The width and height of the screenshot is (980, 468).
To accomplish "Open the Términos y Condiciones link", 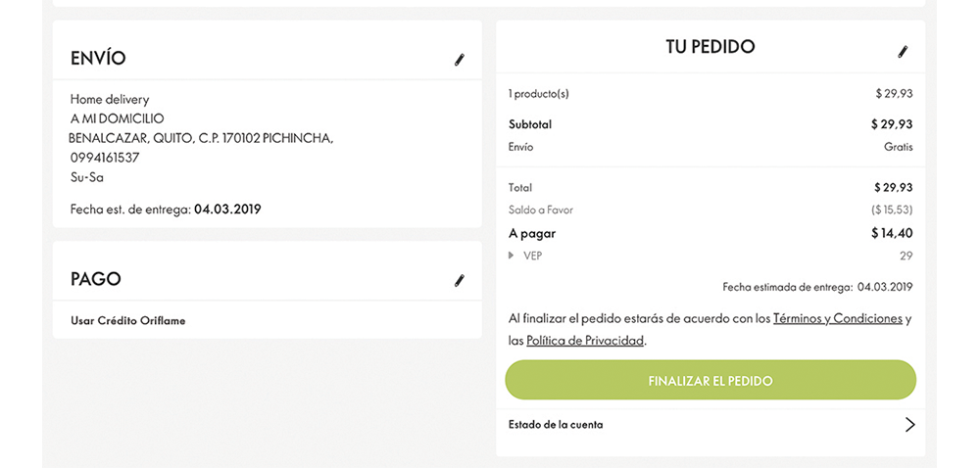I will (837, 318).
